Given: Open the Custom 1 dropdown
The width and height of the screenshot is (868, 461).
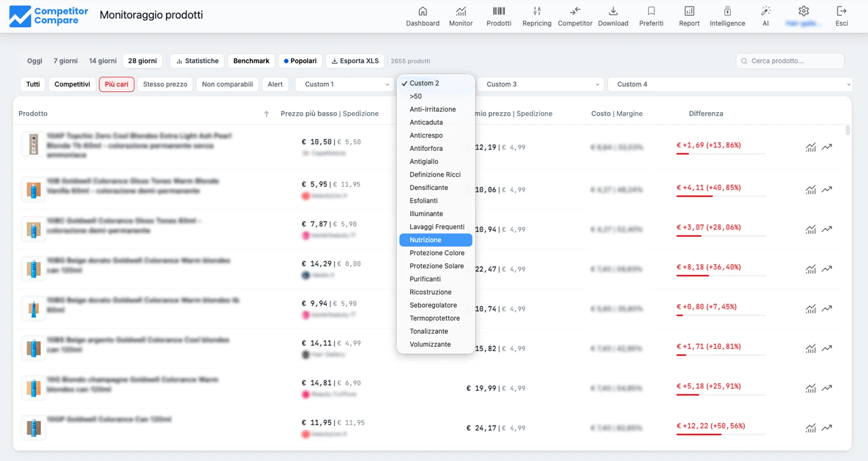Looking at the screenshot, I should [344, 85].
